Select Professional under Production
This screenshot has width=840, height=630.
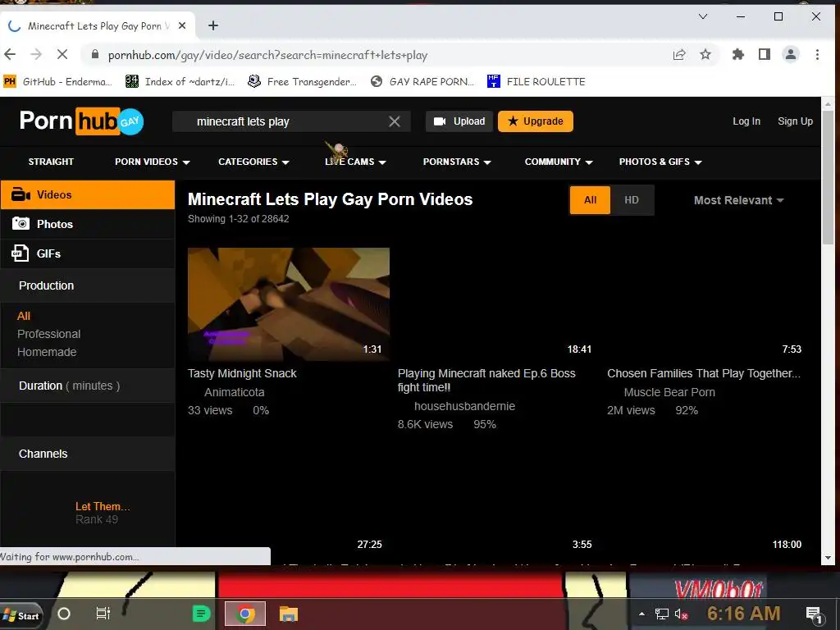(x=48, y=334)
